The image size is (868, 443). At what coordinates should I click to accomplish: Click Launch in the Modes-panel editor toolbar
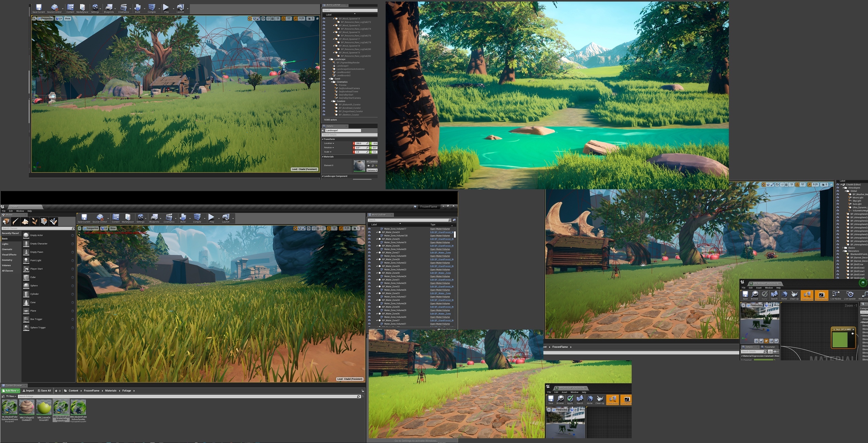pos(226,218)
